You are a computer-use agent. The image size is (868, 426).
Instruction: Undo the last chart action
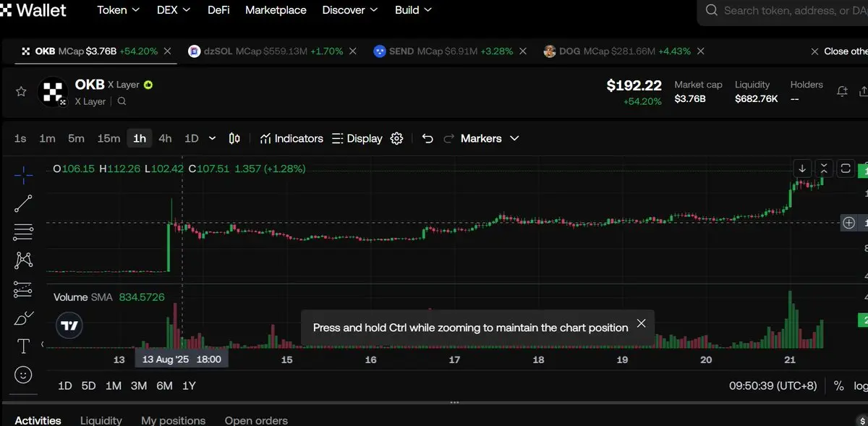pos(427,138)
